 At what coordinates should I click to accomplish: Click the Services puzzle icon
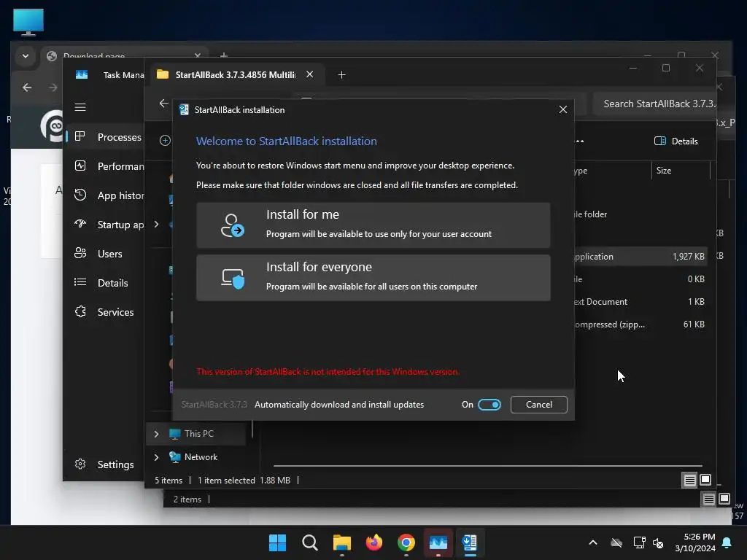click(x=80, y=311)
